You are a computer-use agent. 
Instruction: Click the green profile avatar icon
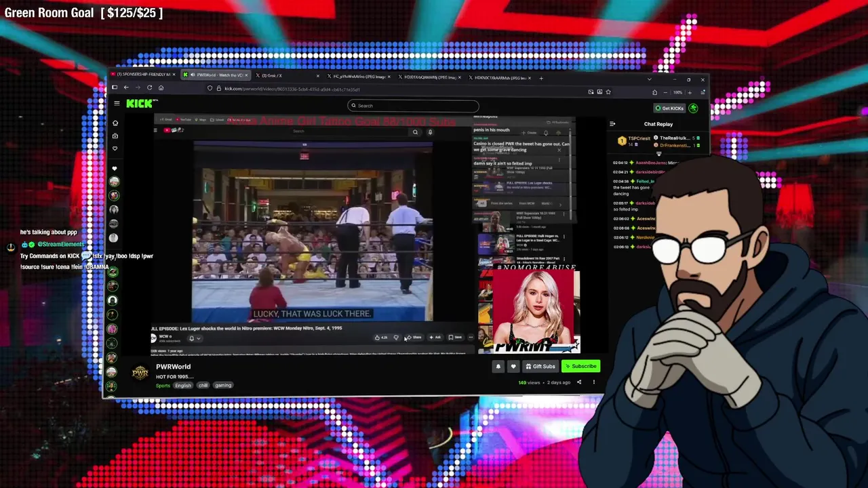point(693,108)
